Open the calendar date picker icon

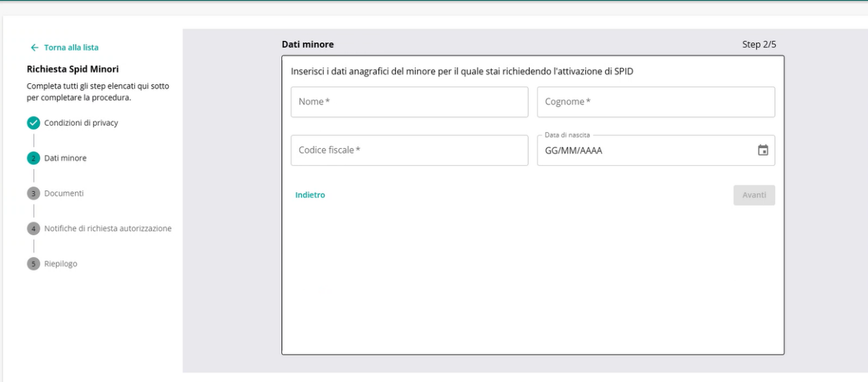pyautogui.click(x=763, y=150)
